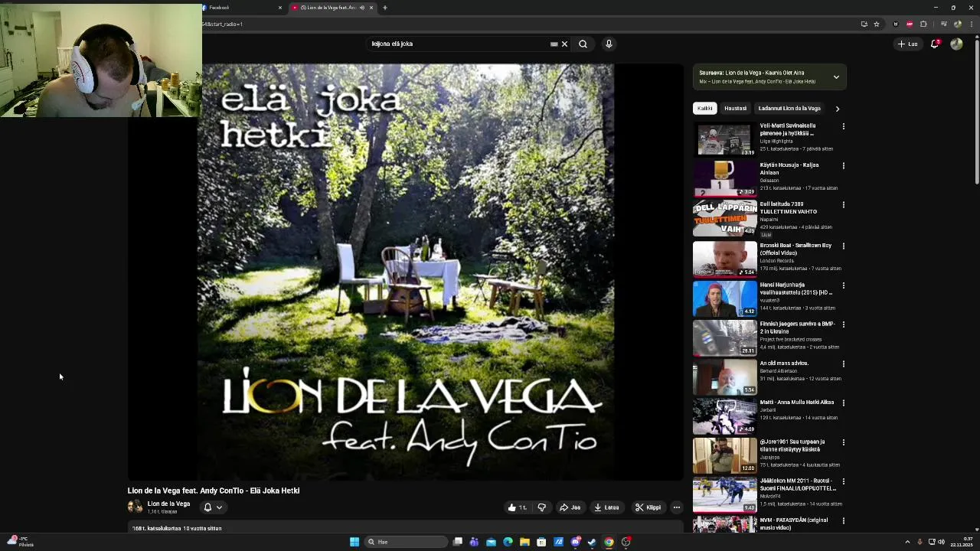Mute the audio indicator on YouTube tab
Viewport: 980px width, 551px height.
coord(362,8)
